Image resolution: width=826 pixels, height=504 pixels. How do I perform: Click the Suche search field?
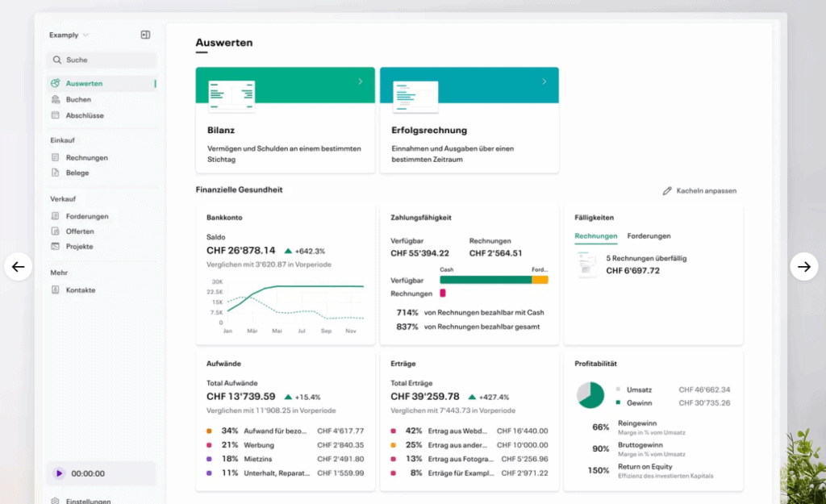coord(101,60)
